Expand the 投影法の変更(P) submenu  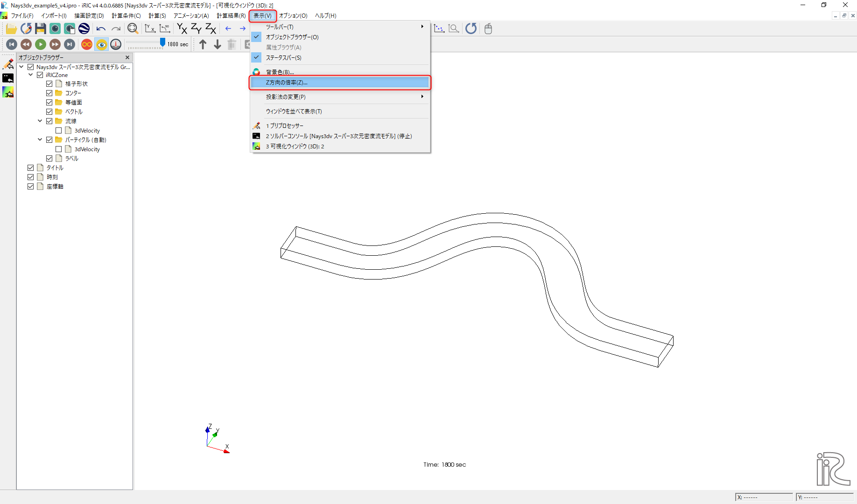tap(340, 97)
